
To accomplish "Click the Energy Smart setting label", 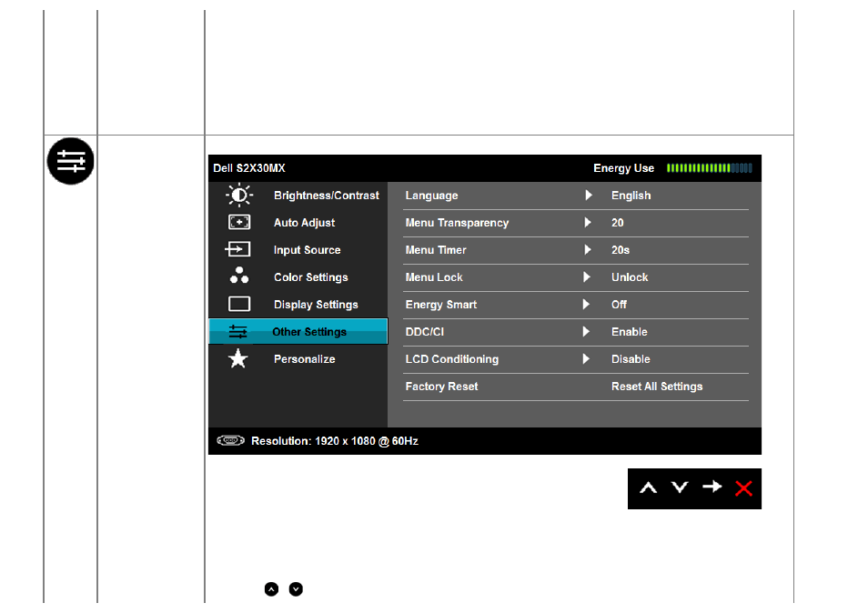I will pos(441,305).
